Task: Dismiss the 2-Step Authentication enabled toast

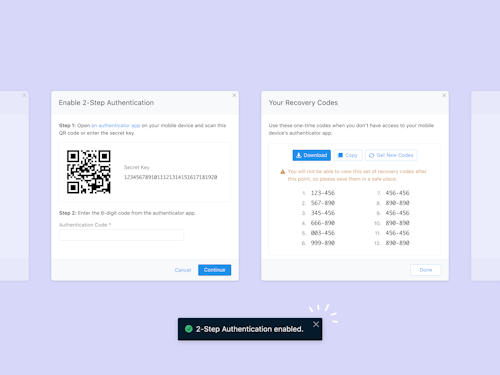Action: click(316, 324)
